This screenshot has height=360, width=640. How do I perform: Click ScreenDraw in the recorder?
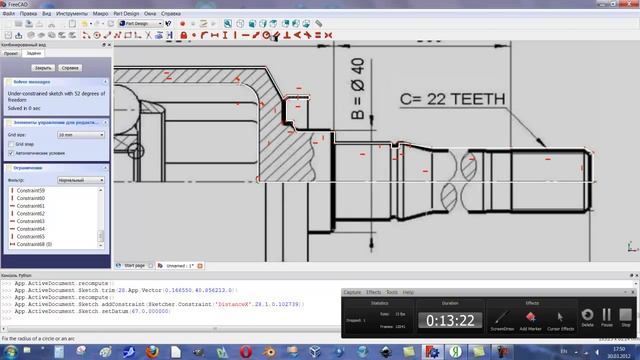[x=502, y=320]
